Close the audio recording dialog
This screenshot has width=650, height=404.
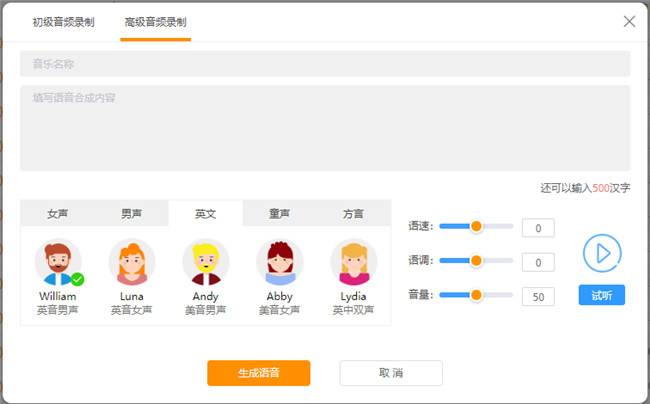pyautogui.click(x=629, y=21)
